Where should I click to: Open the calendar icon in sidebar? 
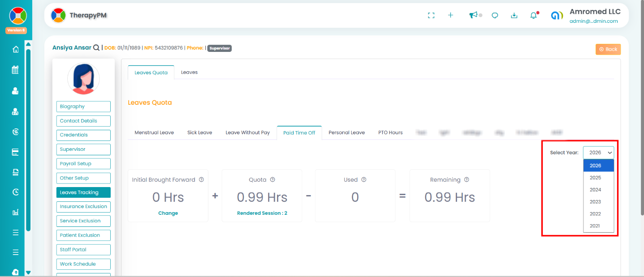coord(16,70)
